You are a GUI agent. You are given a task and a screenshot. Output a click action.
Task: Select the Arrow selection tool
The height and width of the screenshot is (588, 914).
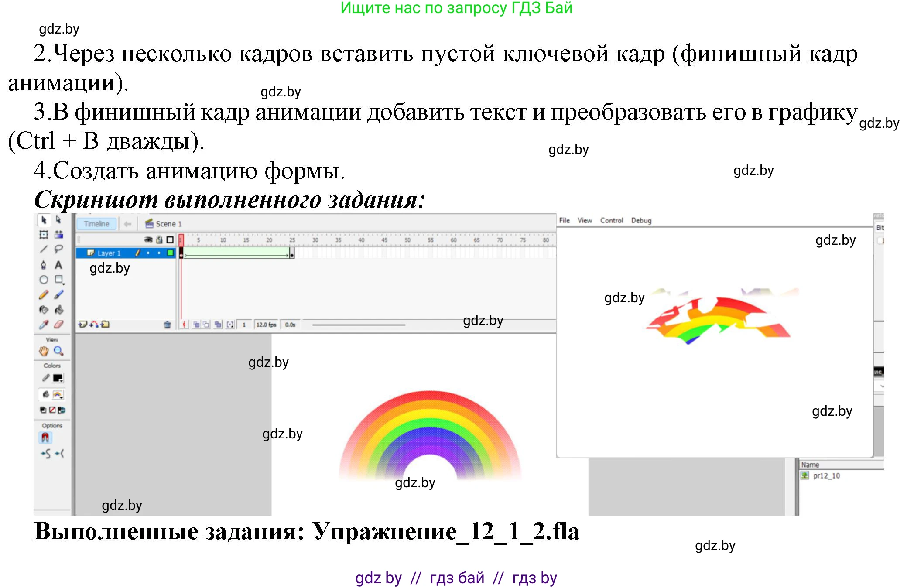(x=44, y=220)
